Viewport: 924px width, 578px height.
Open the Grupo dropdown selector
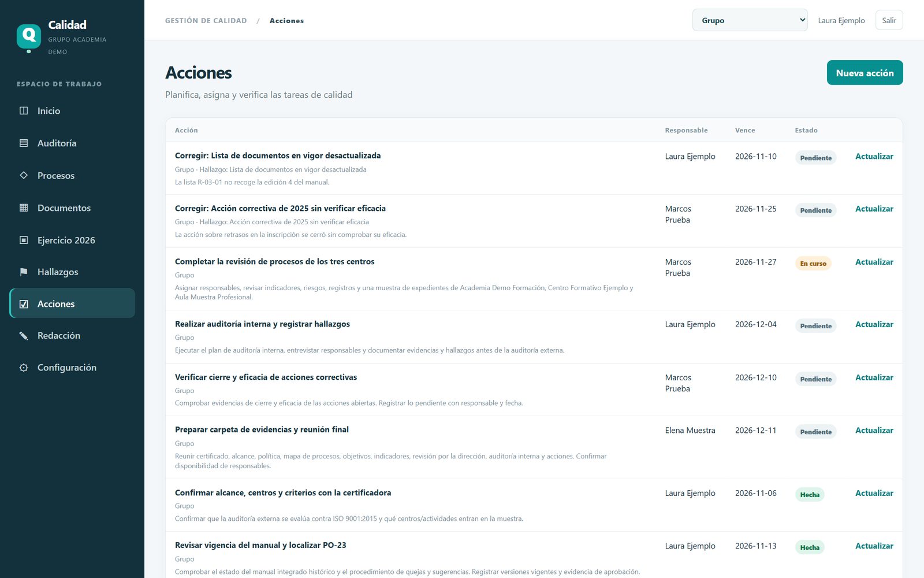[x=750, y=20]
